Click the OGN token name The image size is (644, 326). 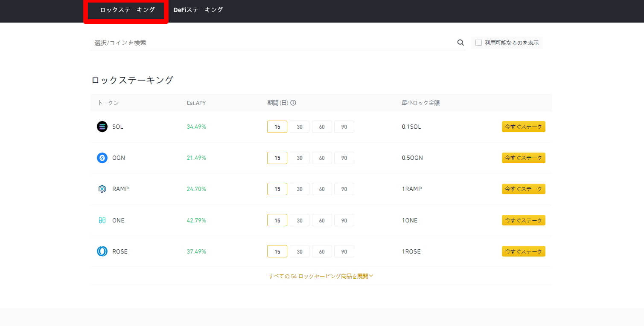(x=118, y=158)
